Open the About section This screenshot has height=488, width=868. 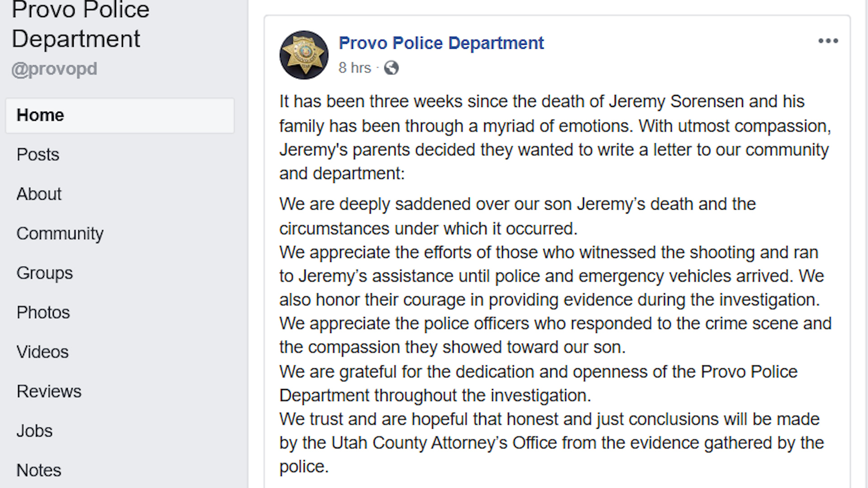click(x=39, y=194)
